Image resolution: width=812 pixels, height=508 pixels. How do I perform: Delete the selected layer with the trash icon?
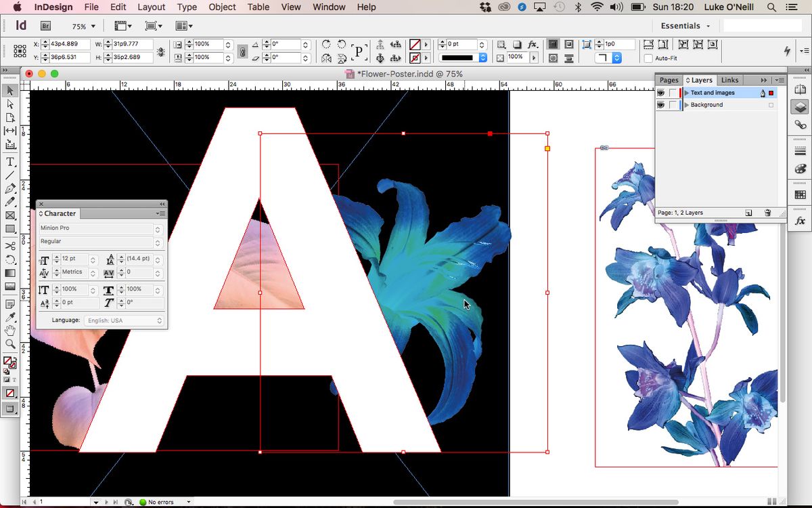[x=767, y=212]
